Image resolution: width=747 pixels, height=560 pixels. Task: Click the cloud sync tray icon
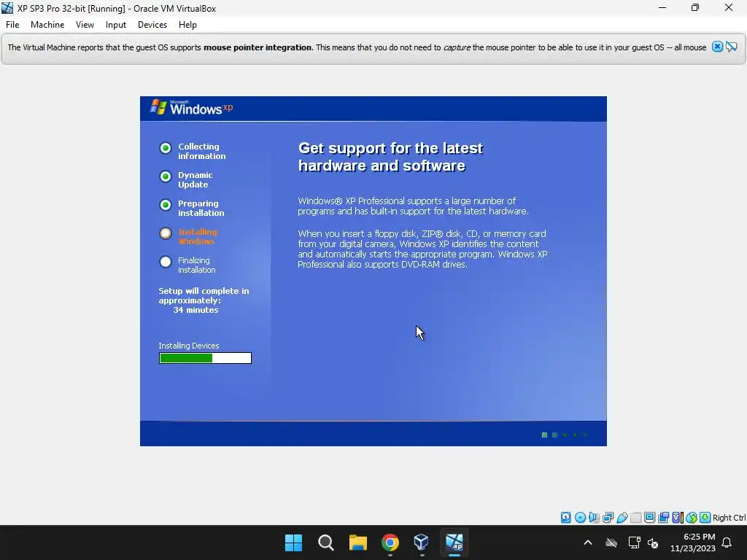pos(611,542)
